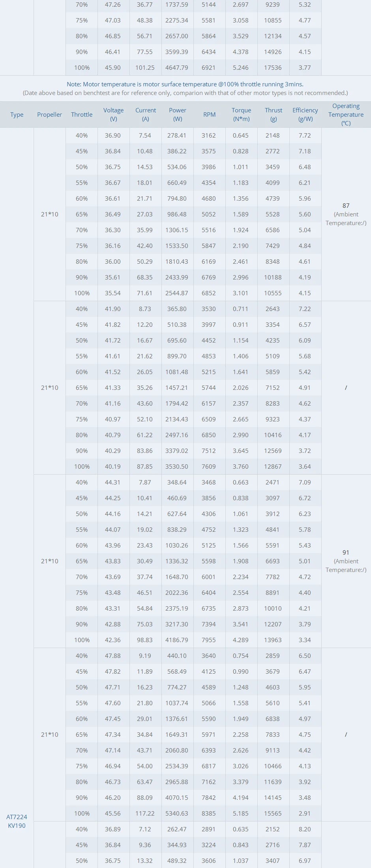Select the 91 operating temperature cell
The image size is (371, 868).
pyautogui.click(x=346, y=553)
